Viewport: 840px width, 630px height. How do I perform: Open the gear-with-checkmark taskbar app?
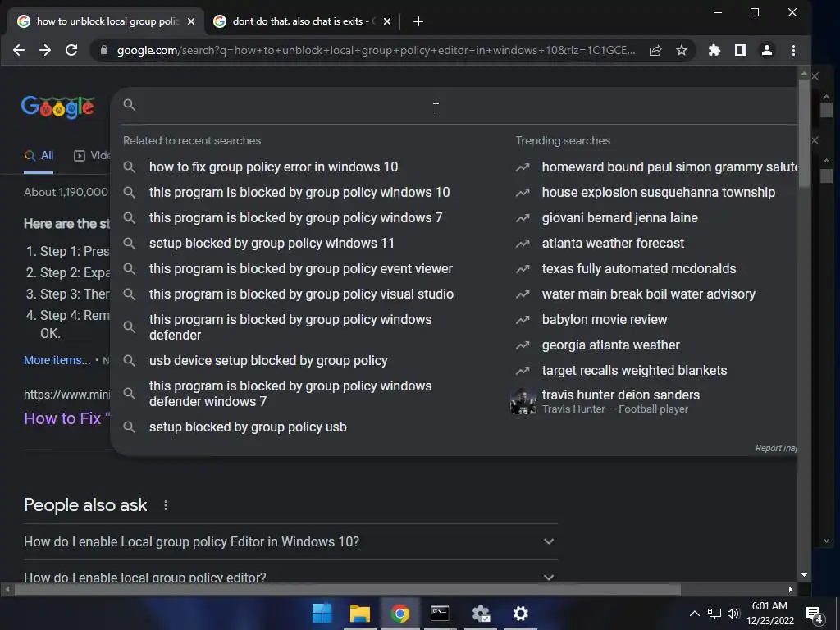481,613
